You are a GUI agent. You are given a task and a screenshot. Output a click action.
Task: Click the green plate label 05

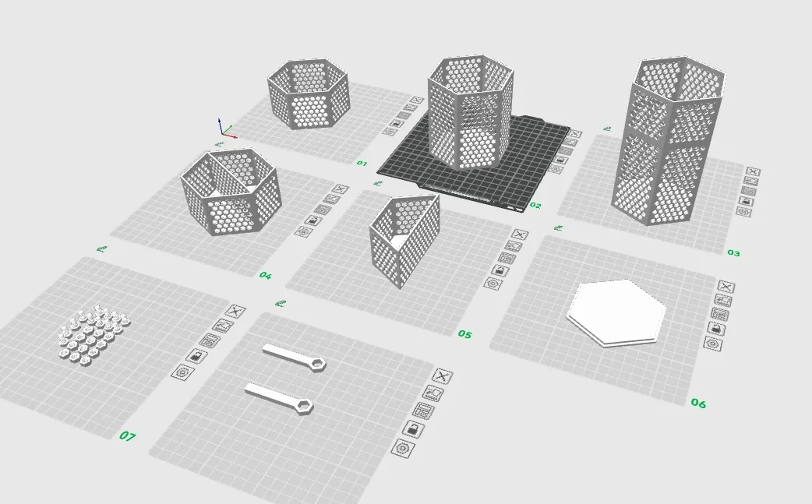465,335
